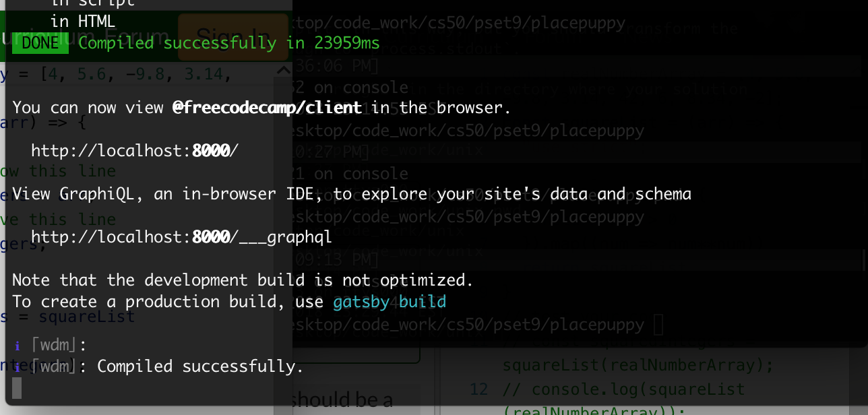
Task: Open the localhost:8000/___graphql URL
Action: (x=181, y=237)
